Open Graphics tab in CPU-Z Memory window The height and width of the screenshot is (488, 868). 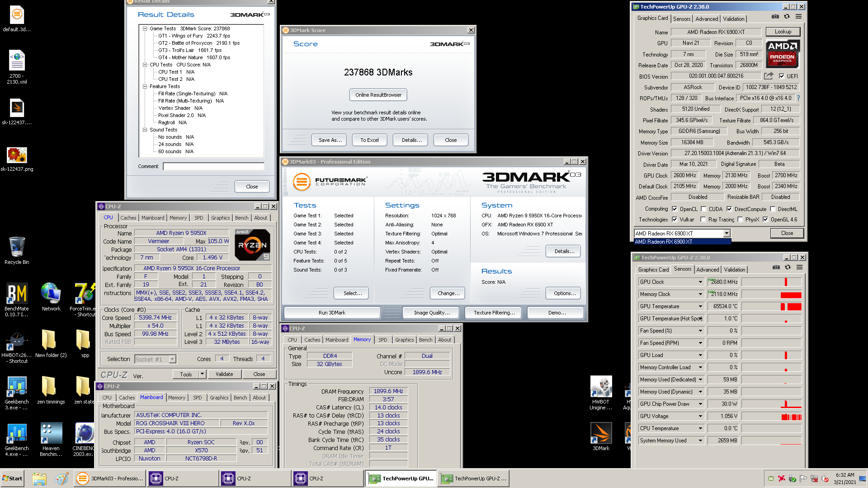coord(404,340)
